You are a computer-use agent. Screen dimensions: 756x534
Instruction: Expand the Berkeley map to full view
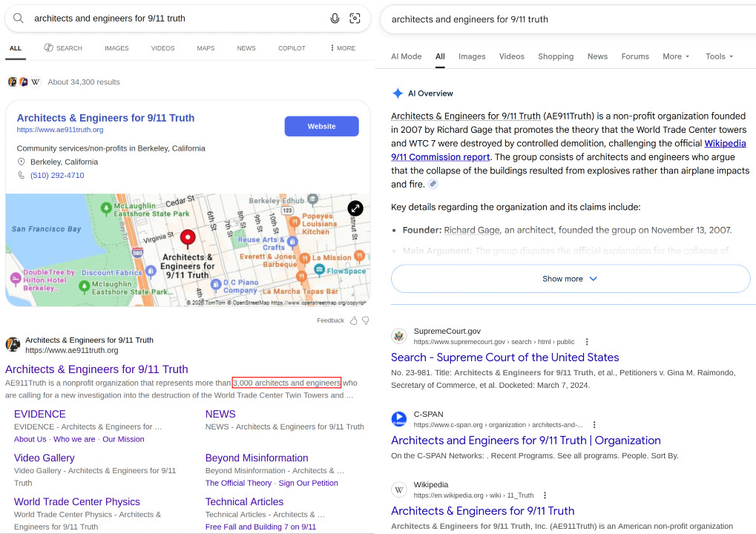tap(355, 208)
